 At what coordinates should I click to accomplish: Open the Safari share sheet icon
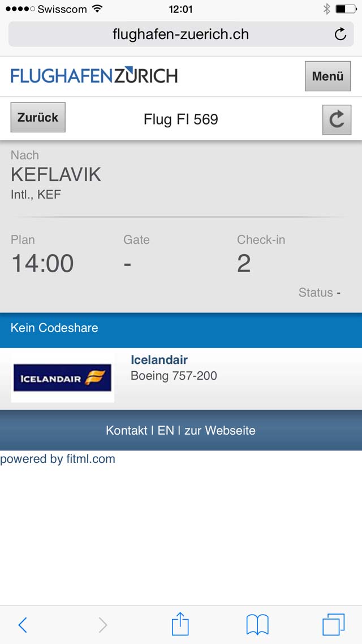coord(180,624)
